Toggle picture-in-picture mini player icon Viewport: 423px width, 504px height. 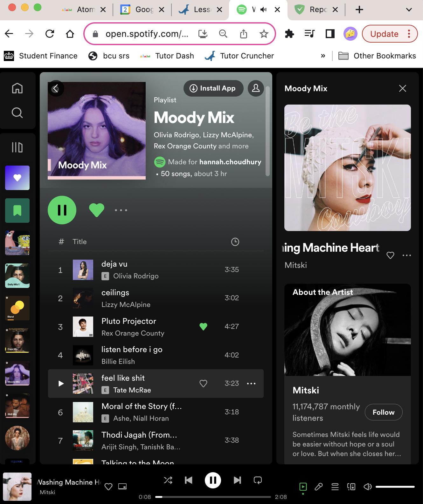click(122, 486)
